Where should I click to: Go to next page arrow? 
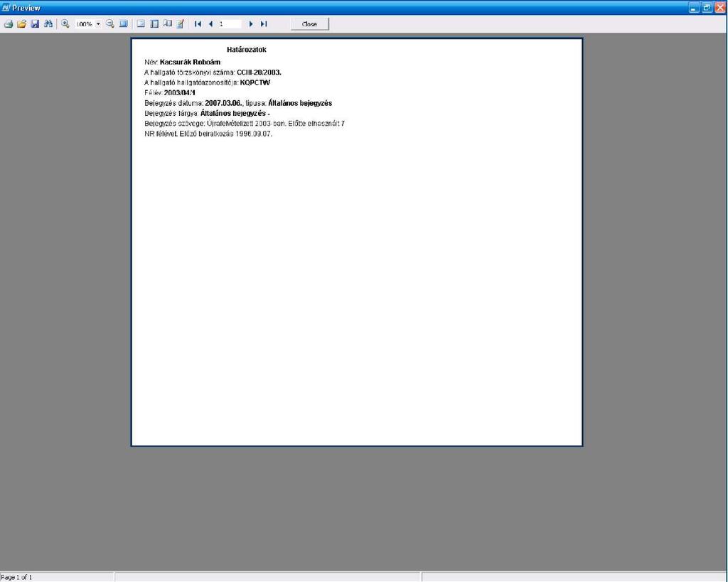[251, 24]
